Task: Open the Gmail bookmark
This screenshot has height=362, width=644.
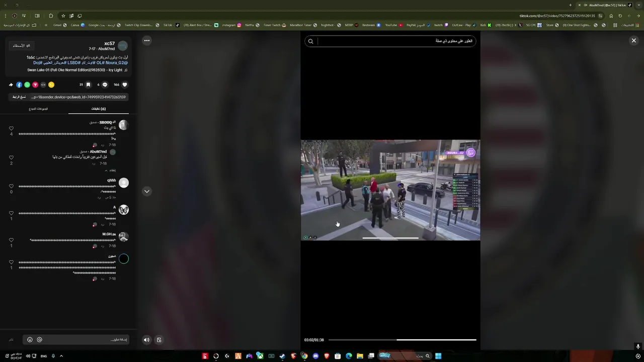Action: point(59,25)
